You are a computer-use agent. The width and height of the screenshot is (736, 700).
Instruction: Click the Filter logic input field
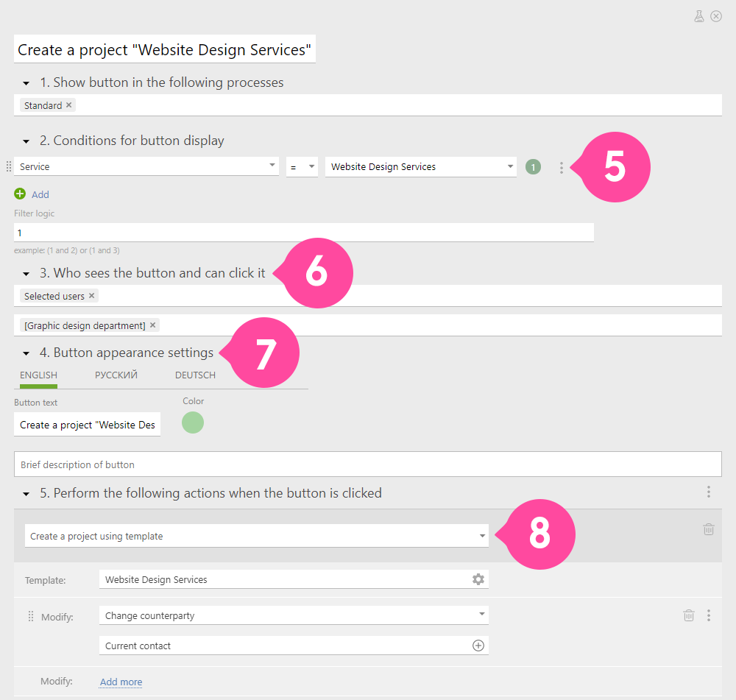tap(304, 233)
